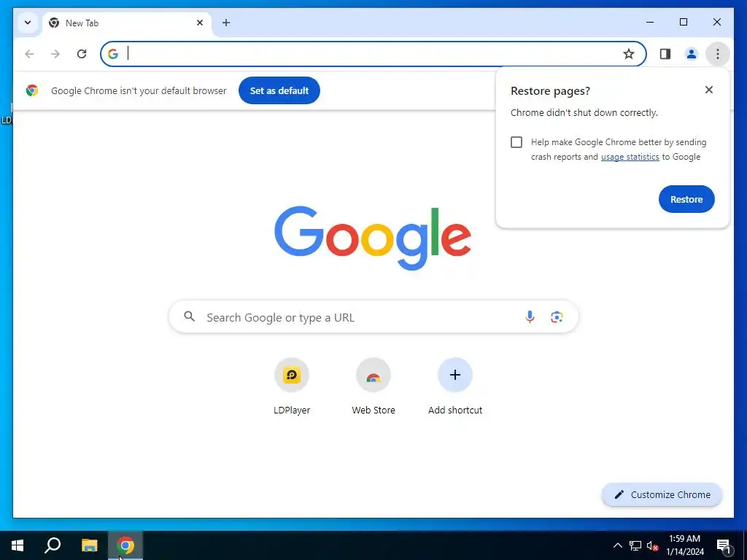This screenshot has height=560, width=747.
Task: Reload the current page
Action: 82,54
